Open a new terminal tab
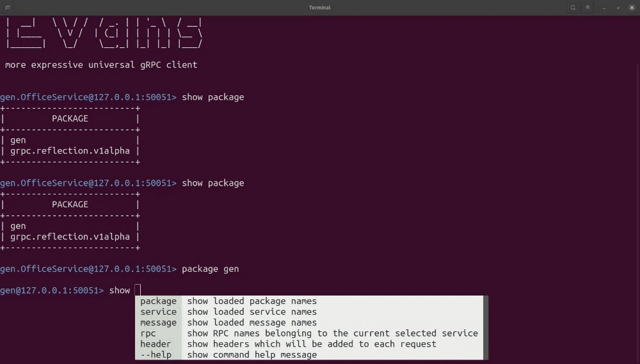 8,8
